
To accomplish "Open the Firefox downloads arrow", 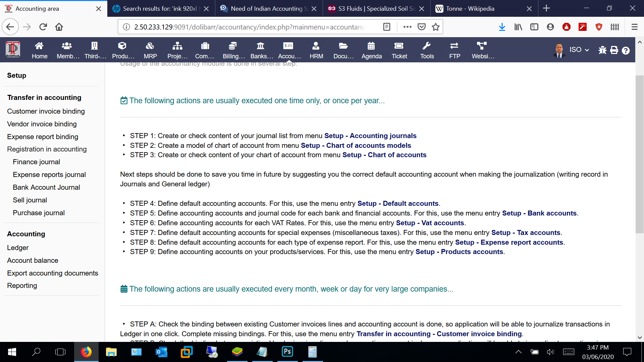I will coord(502,27).
